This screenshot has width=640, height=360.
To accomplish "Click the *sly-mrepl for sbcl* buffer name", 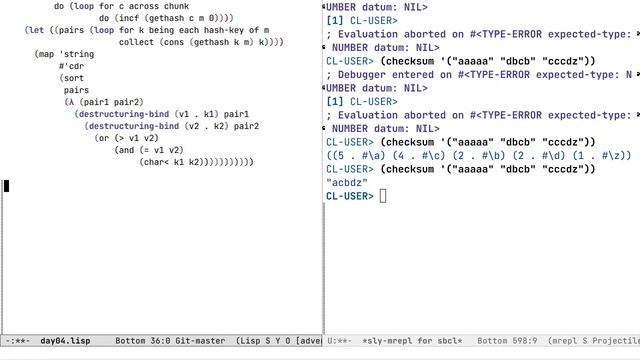I will (x=412, y=341).
